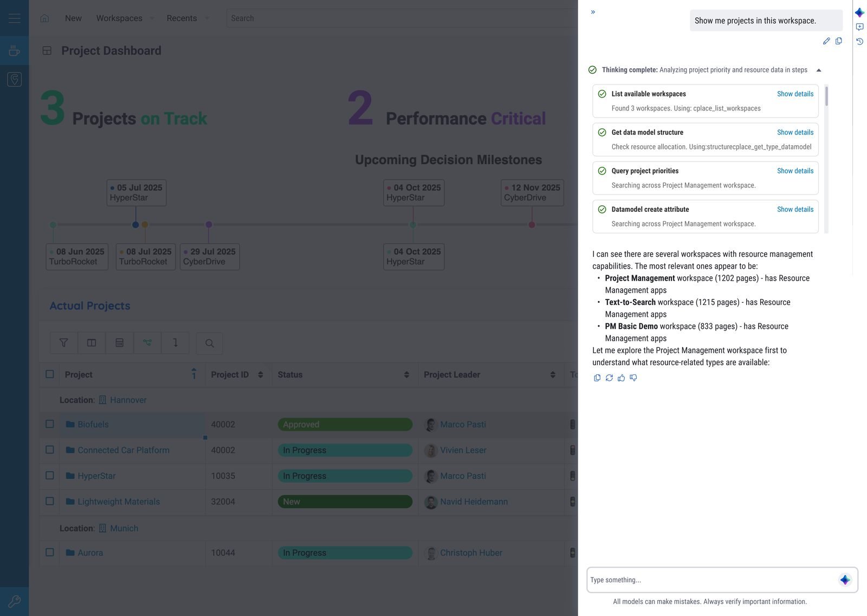The height and width of the screenshot is (616, 867).
Task: Check the HyperStar row checkbox
Action: point(50,476)
